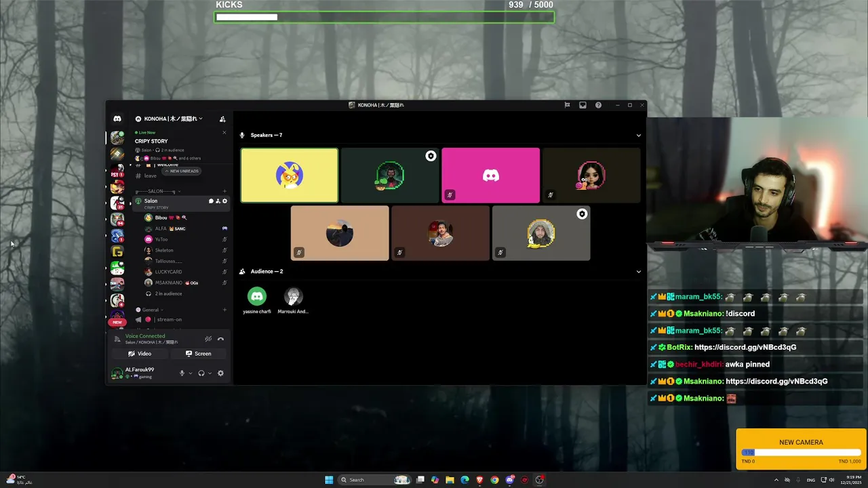Select the Salon stage channel
This screenshot has width=868, height=488.
(x=180, y=203)
